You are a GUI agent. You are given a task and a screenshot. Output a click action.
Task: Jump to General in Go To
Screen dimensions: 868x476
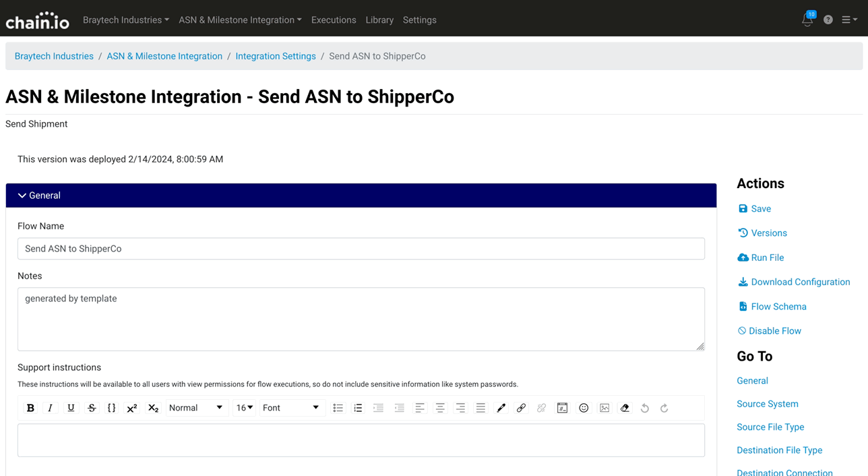point(752,381)
